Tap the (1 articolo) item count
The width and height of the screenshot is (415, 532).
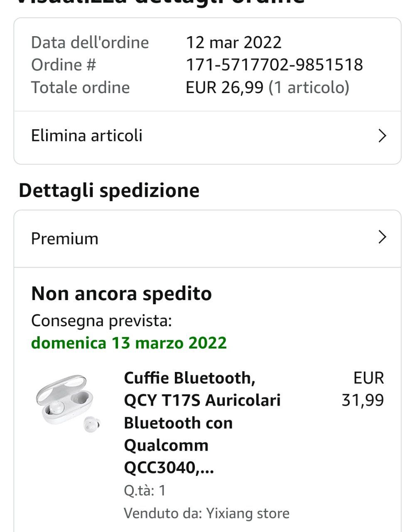pos(309,87)
